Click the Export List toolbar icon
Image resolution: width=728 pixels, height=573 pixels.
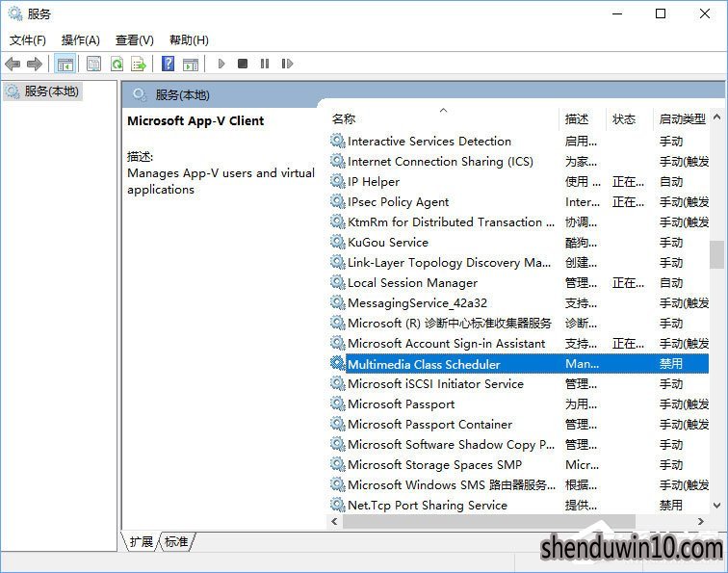point(139,64)
